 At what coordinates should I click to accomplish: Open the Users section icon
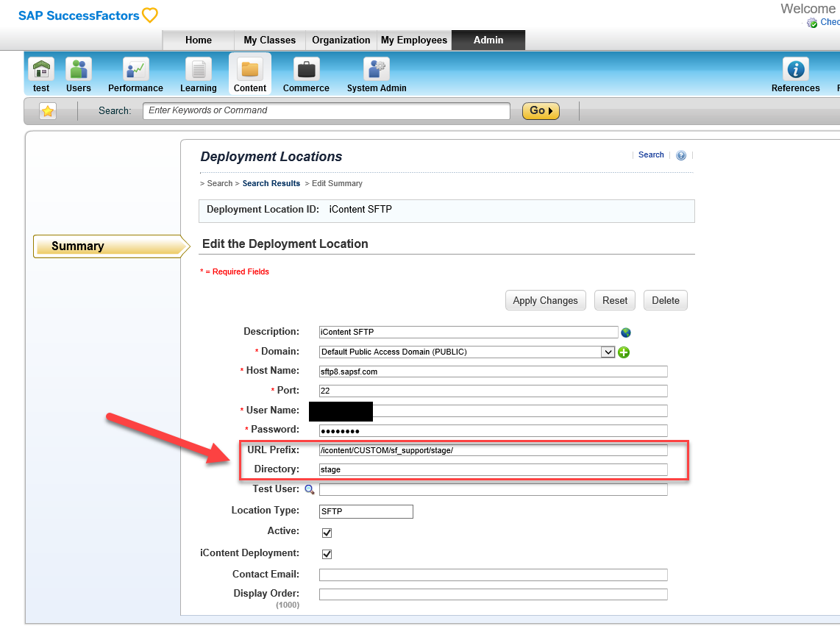point(78,69)
